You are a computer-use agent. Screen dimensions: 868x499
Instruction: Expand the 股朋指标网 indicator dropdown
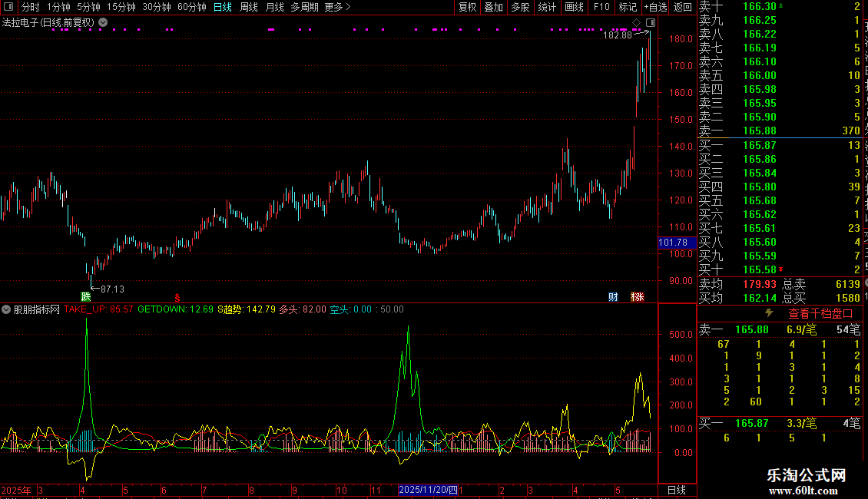click(x=6, y=309)
